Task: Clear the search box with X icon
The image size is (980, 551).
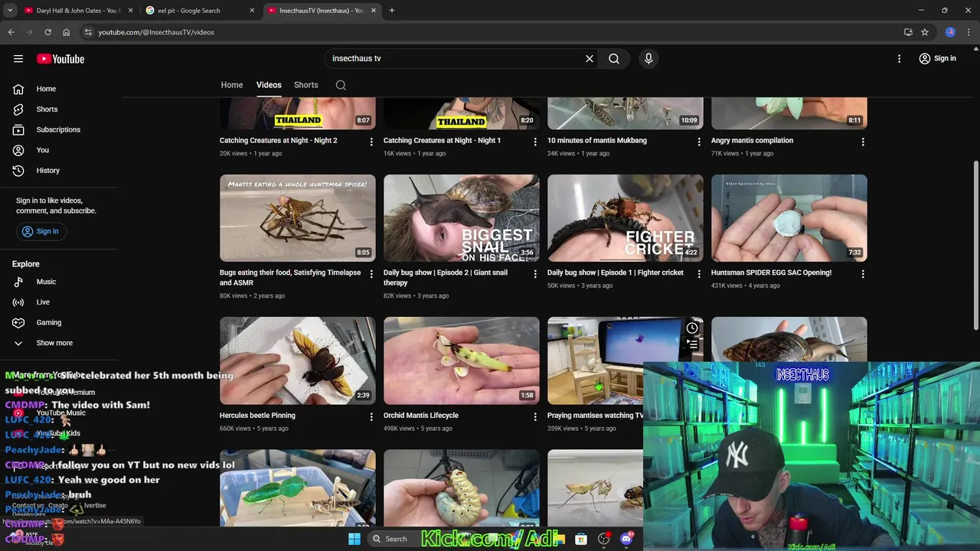Action: pyautogui.click(x=590, y=58)
